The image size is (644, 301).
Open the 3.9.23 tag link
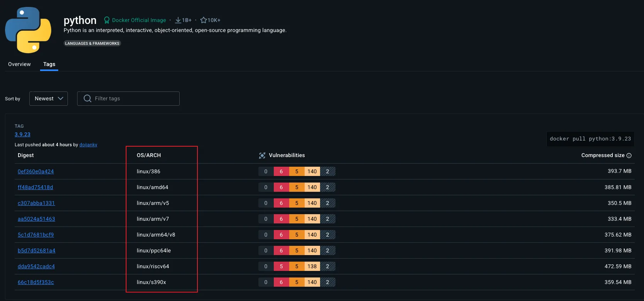(x=22, y=134)
